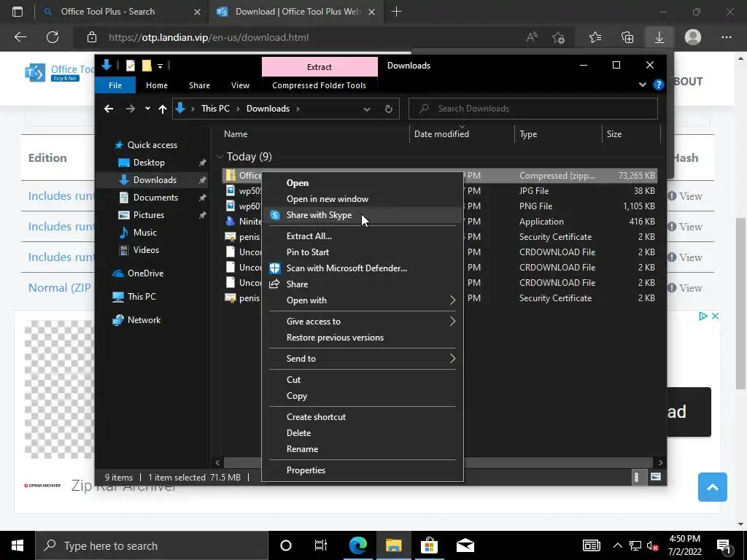Click Explorer refresh button near address bar
Viewport: 747px width, 560px height.
point(389,109)
